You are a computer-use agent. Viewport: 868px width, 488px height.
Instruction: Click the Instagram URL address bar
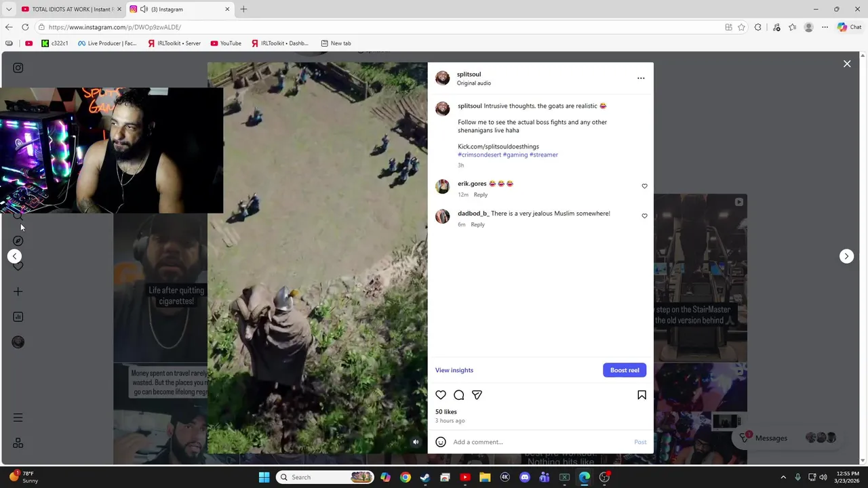click(380, 27)
